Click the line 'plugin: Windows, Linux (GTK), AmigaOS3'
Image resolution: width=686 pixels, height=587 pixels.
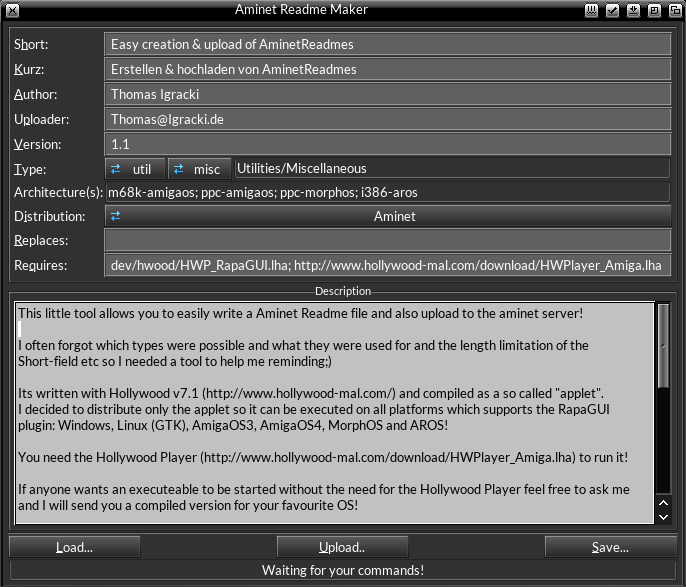pyautogui.click(x=233, y=425)
